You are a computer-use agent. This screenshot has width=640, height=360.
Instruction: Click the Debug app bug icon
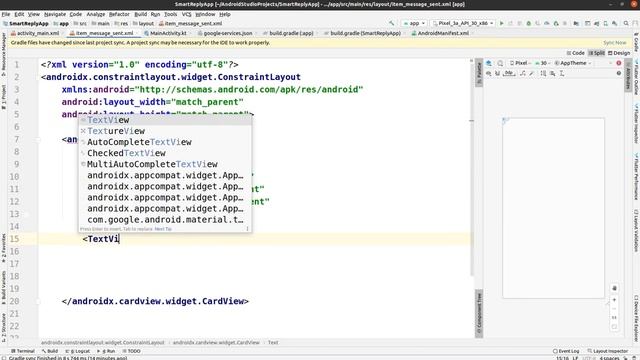pos(528,23)
